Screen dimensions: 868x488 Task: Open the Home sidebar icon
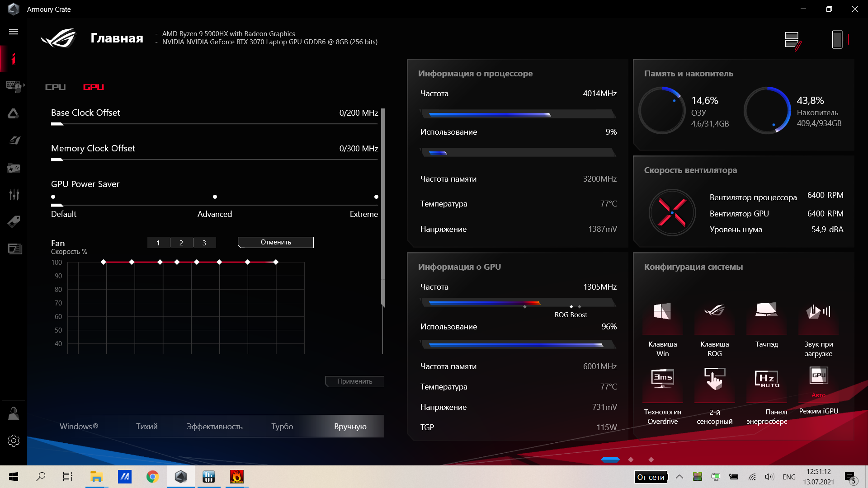pyautogui.click(x=14, y=59)
